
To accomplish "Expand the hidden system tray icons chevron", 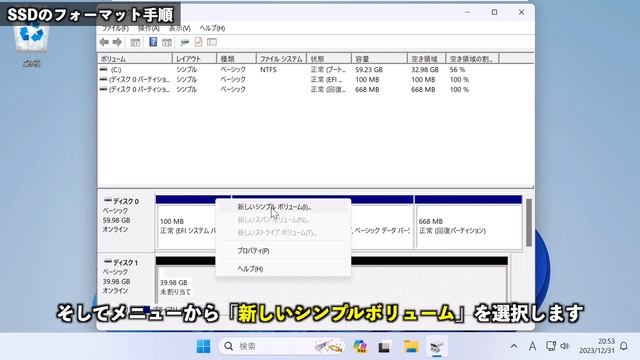I will coord(514,346).
